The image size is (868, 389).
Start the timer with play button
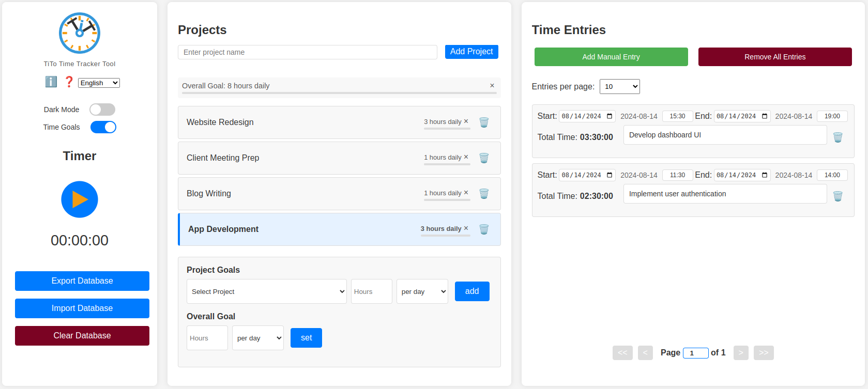[80, 199]
